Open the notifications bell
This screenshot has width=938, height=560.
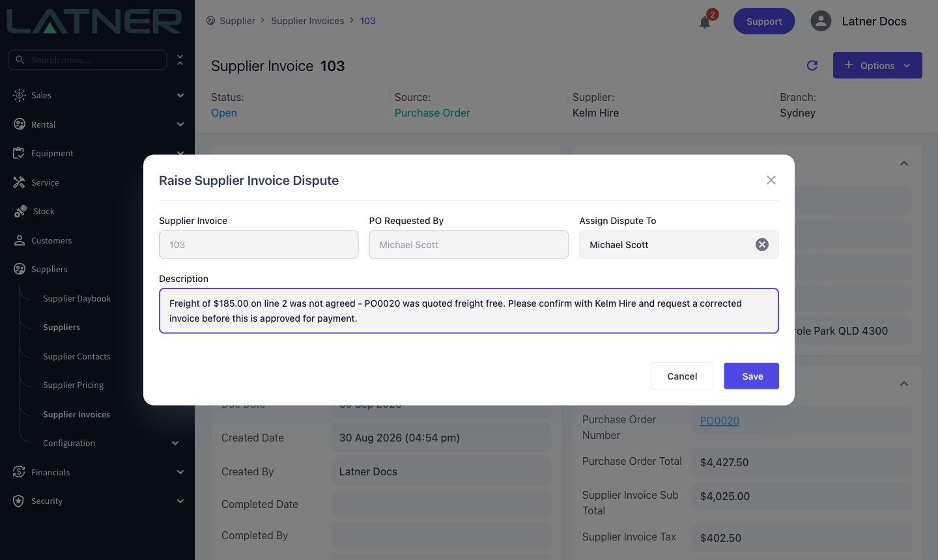click(705, 22)
